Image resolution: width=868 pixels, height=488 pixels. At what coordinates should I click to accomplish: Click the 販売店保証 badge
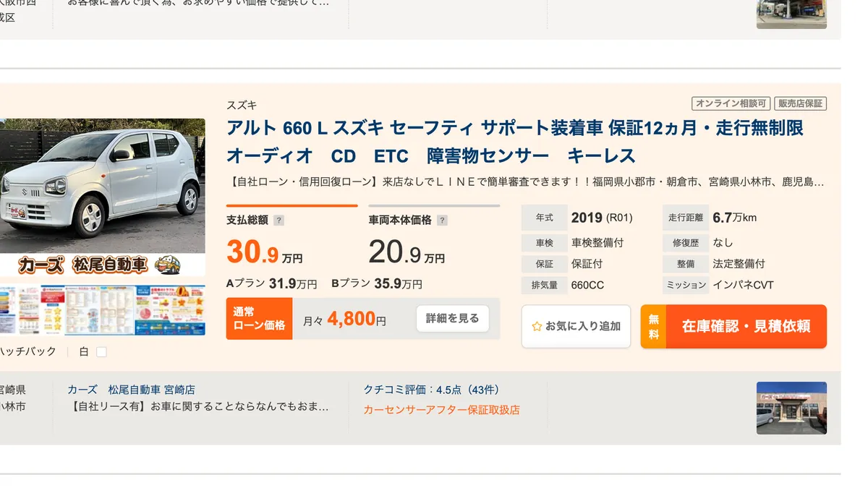800,103
